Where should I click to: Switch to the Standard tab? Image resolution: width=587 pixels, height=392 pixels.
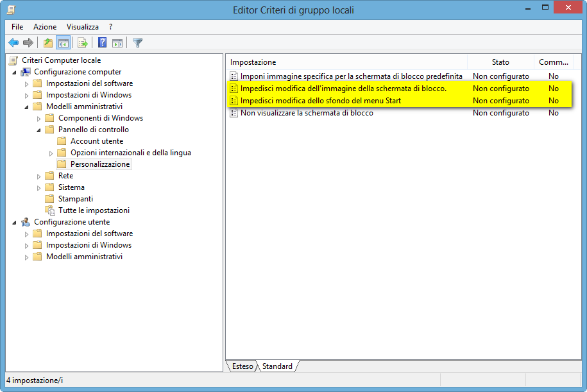277,366
